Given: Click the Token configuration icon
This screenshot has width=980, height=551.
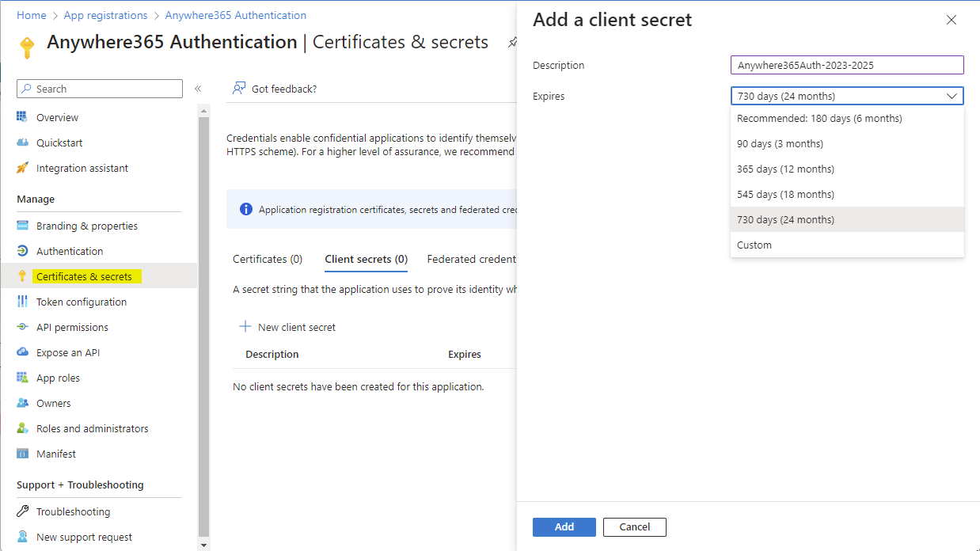Looking at the screenshot, I should [22, 302].
